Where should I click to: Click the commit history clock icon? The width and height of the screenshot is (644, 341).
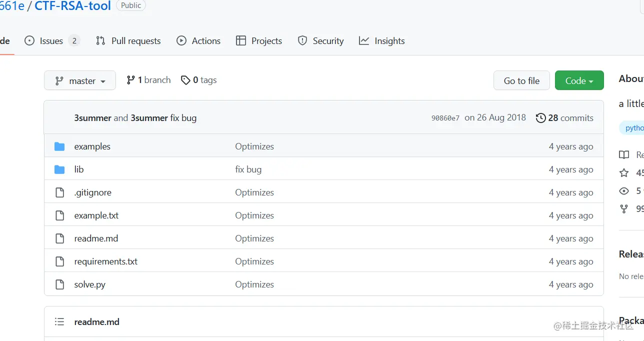pyautogui.click(x=540, y=118)
